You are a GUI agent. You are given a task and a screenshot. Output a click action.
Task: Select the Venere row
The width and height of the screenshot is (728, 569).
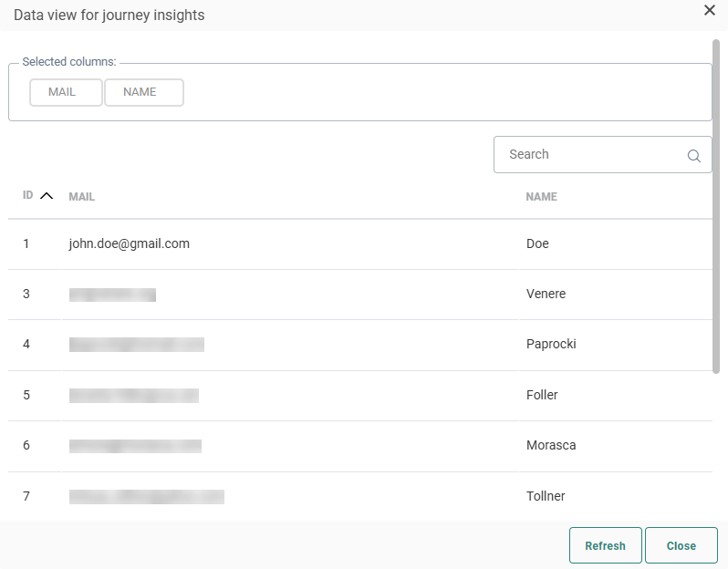(546, 294)
